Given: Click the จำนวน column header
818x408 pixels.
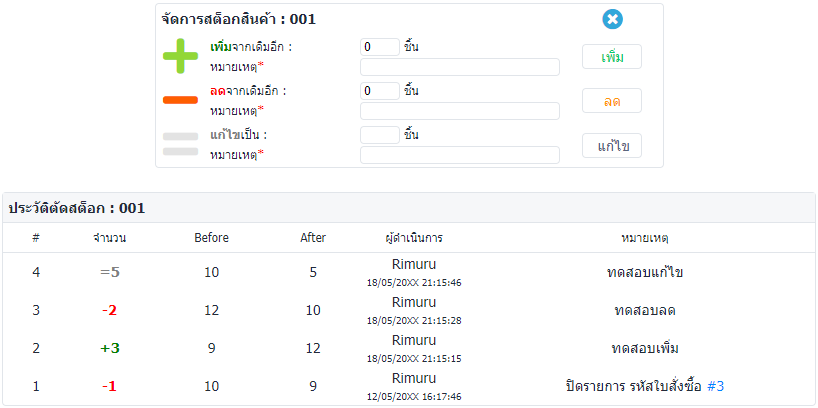Looking at the screenshot, I should click(x=110, y=238).
